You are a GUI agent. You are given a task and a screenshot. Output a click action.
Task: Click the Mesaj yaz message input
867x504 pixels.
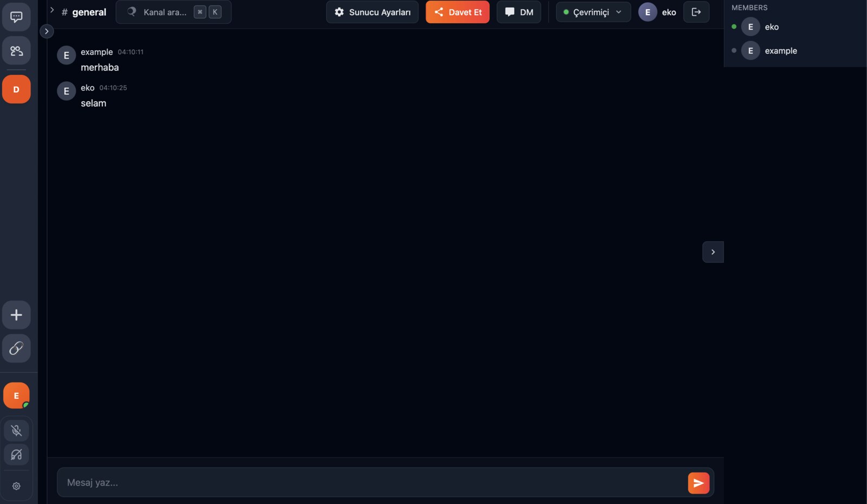point(371,482)
